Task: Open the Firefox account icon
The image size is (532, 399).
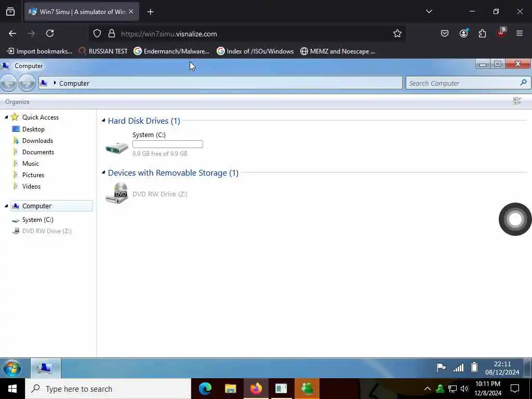Action: [x=463, y=33]
